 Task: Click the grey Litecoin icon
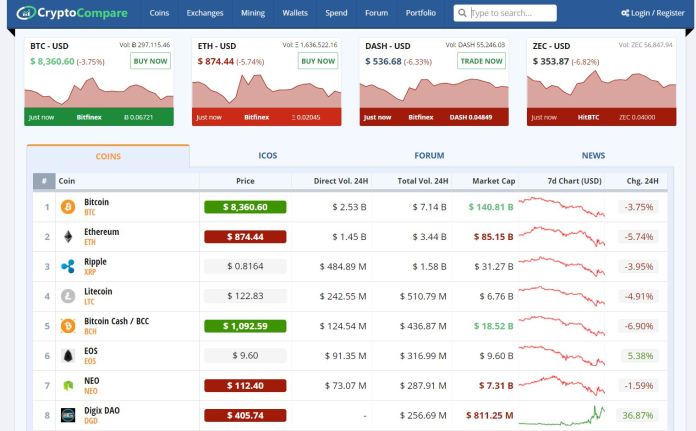(68, 296)
